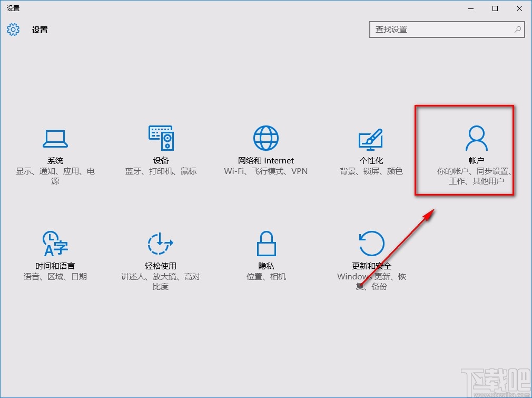Image resolution: width=532 pixels, height=398 pixels.
Task: Click the '背景、锁屏、颜色' description text
Action: tap(371, 171)
